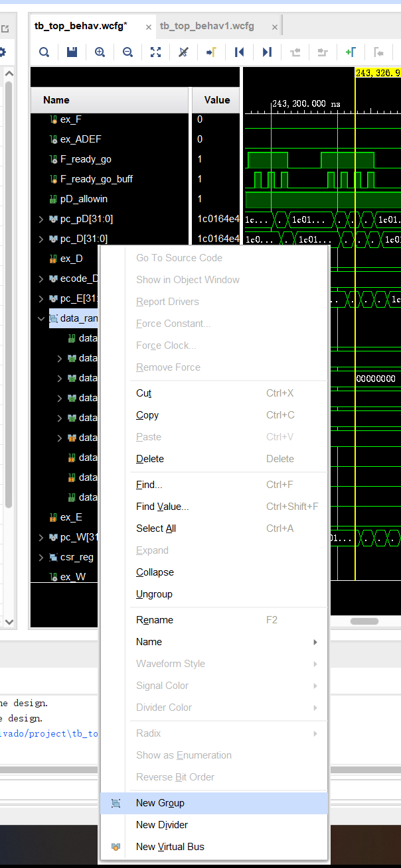Jump to the waveform start time
The image size is (401, 868).
239,52
